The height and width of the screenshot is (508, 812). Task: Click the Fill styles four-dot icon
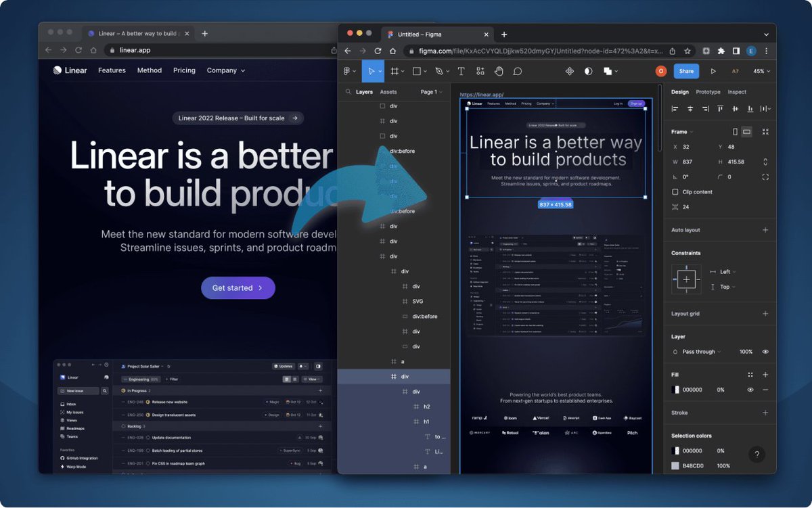(750, 374)
